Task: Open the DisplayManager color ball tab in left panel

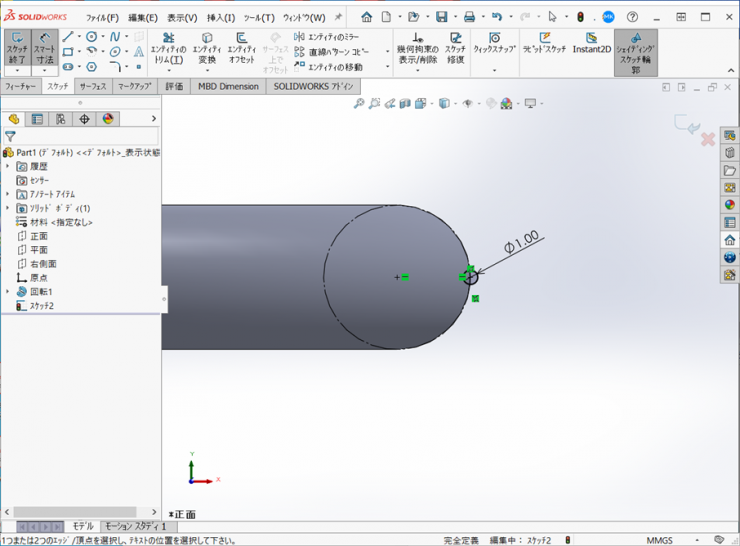Action: (107, 119)
